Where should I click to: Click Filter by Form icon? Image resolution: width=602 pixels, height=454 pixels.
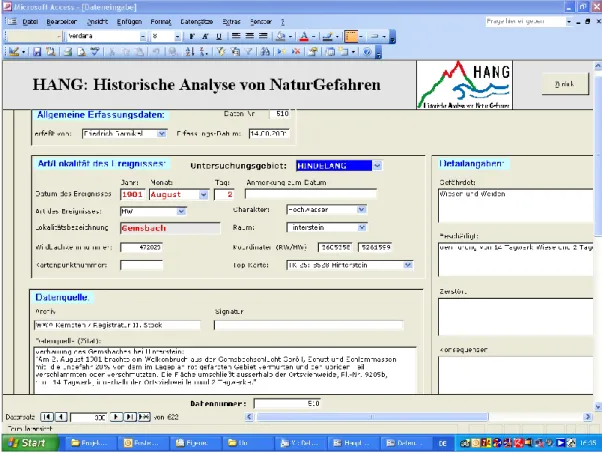pyautogui.click(x=235, y=51)
